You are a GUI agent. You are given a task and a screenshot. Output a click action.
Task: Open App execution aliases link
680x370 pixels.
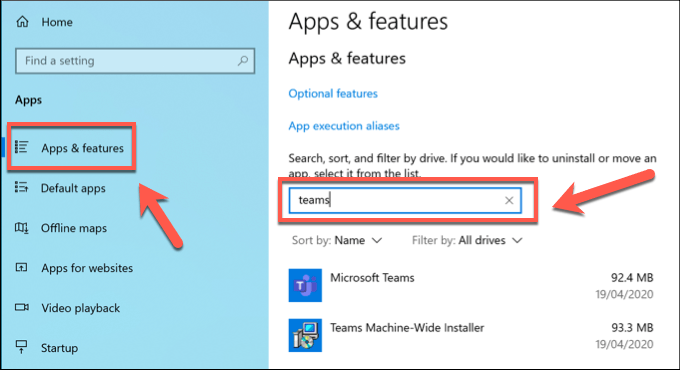[x=344, y=126]
